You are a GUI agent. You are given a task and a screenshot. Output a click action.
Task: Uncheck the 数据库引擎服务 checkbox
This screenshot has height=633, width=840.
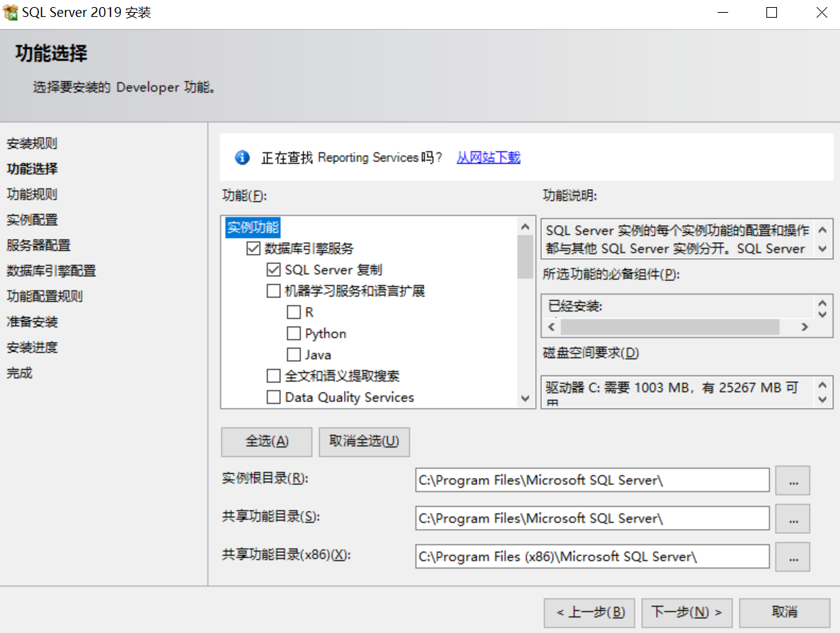coord(253,248)
